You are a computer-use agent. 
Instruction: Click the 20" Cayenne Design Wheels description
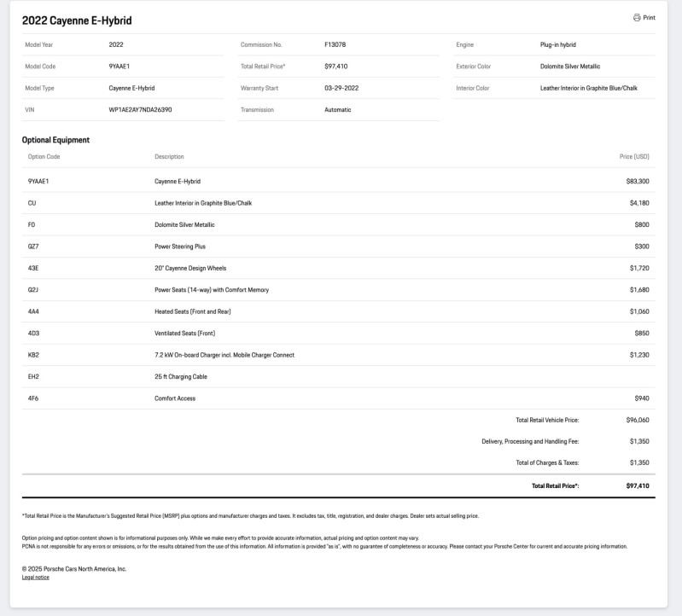click(190, 268)
